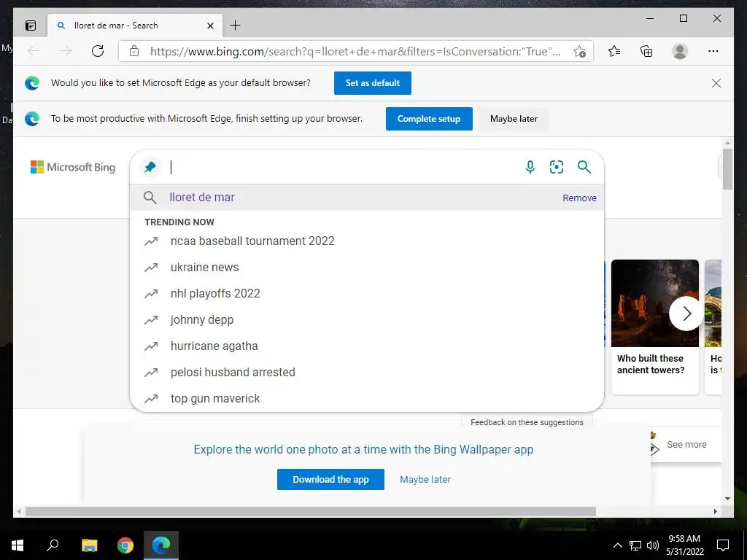
Task: Click the vertical scrollbar thumb
Action: coord(727,169)
